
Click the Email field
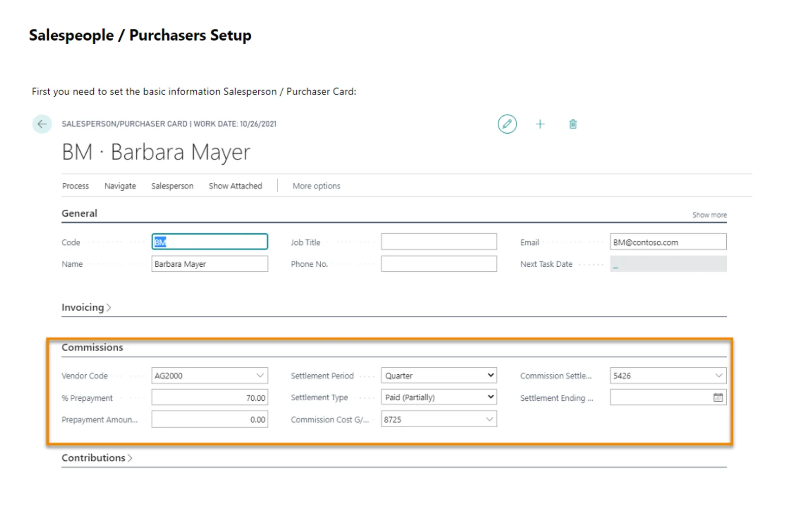pyautogui.click(x=668, y=242)
